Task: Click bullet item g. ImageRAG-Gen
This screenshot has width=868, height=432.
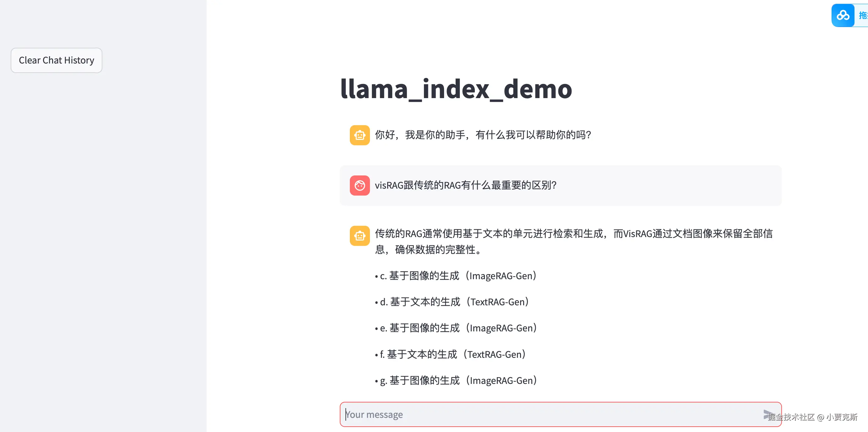Action: pos(458,380)
